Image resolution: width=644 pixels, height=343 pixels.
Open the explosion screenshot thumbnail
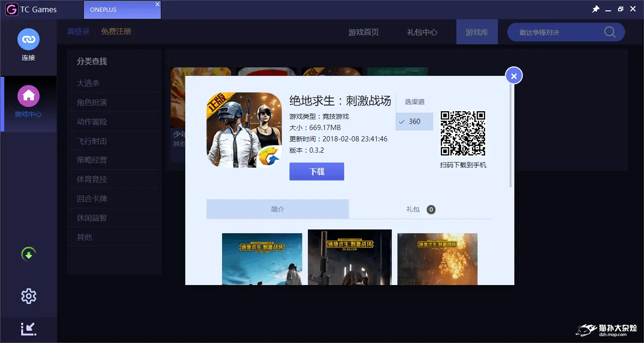438,259
